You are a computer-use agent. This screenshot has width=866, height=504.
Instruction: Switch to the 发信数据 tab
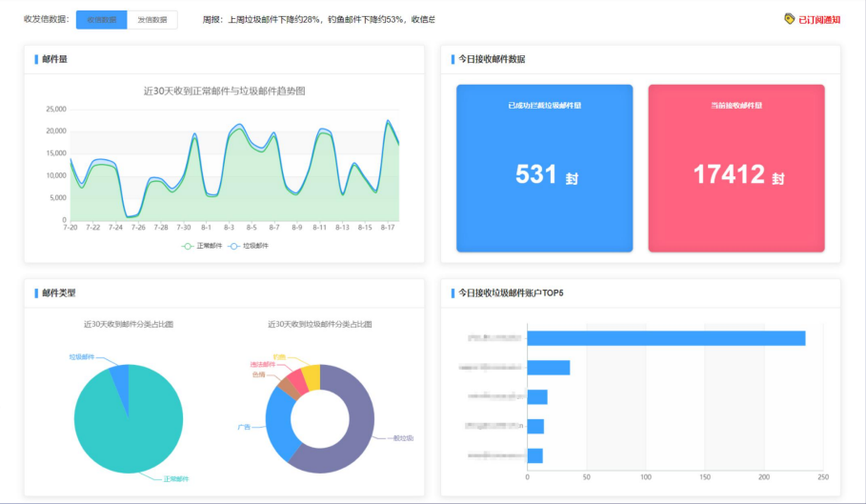(x=152, y=20)
